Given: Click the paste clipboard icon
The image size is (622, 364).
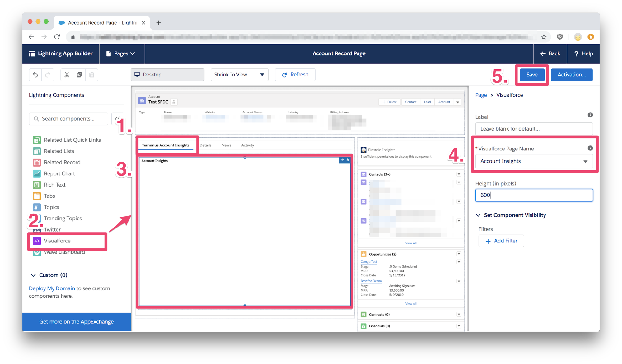Looking at the screenshot, I should (92, 75).
